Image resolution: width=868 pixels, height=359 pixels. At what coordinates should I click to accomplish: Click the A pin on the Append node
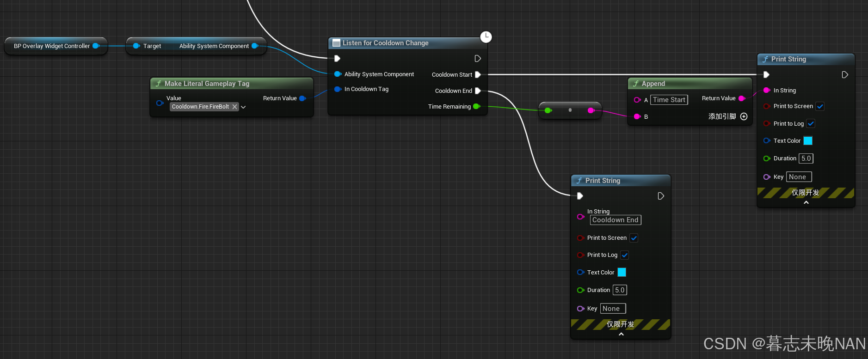(x=637, y=100)
